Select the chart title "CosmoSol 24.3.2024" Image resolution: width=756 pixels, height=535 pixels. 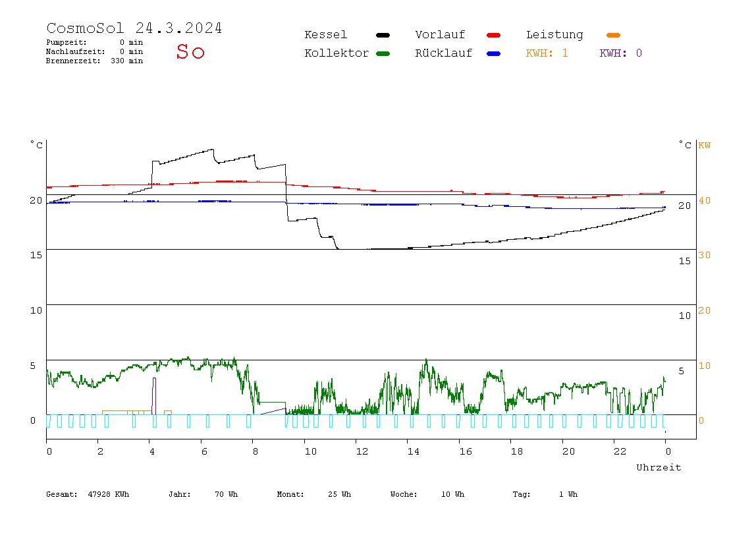[x=134, y=28]
